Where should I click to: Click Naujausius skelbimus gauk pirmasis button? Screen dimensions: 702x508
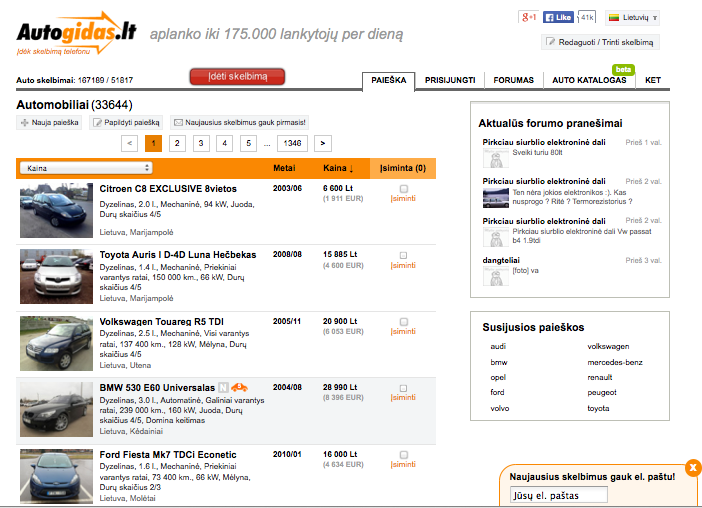pyautogui.click(x=240, y=122)
